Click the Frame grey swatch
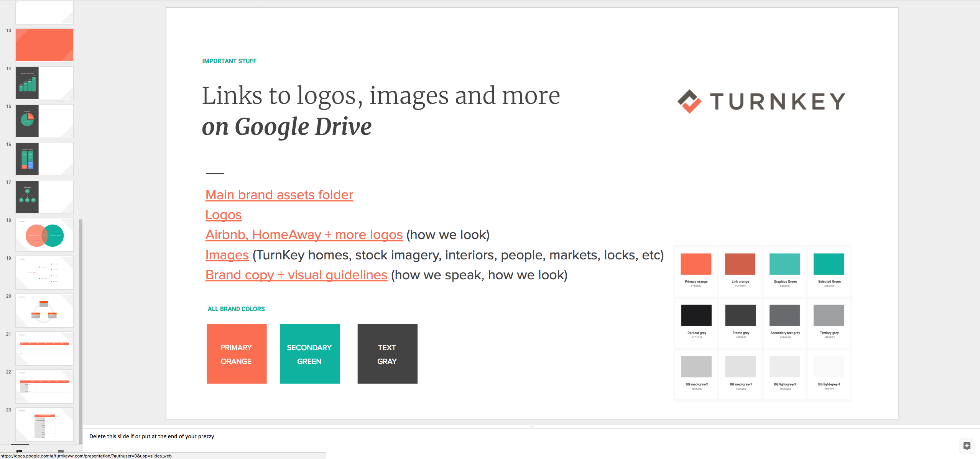The image size is (980, 459). (740, 315)
